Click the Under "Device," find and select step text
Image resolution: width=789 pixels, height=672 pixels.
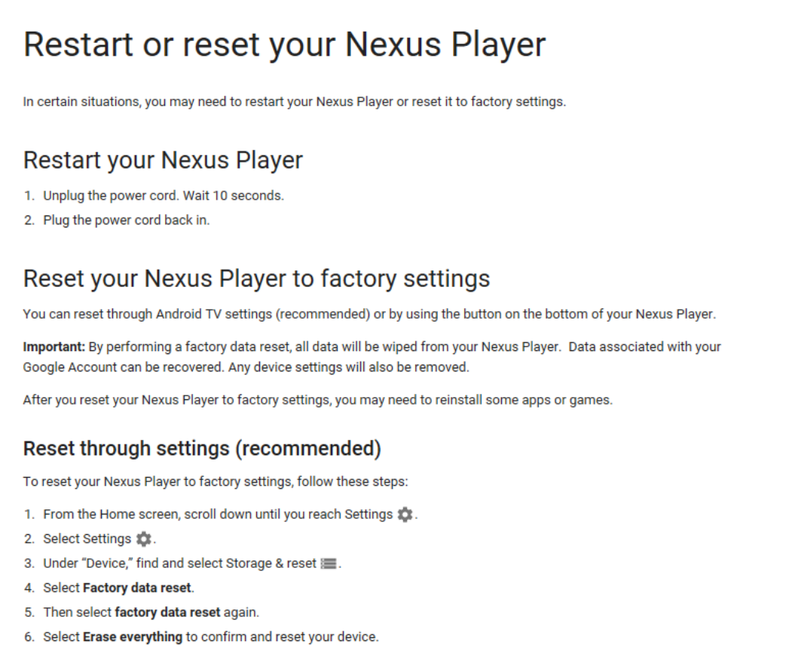[179, 564]
